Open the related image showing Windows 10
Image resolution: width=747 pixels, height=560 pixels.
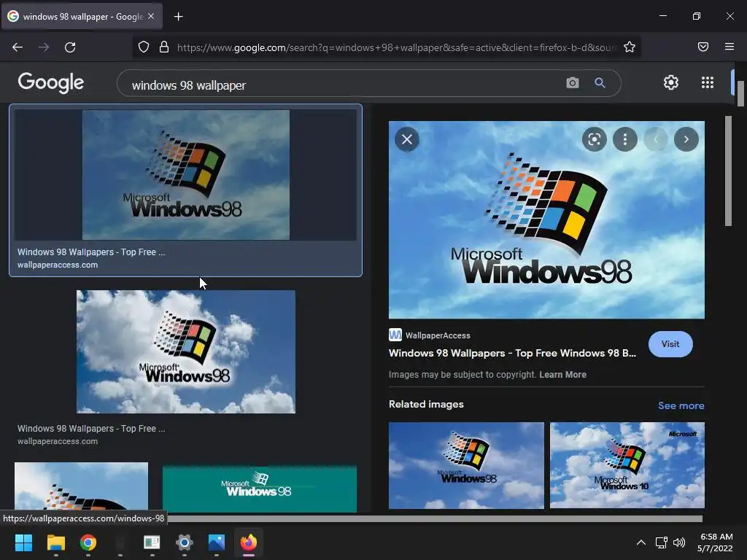pyautogui.click(x=627, y=465)
